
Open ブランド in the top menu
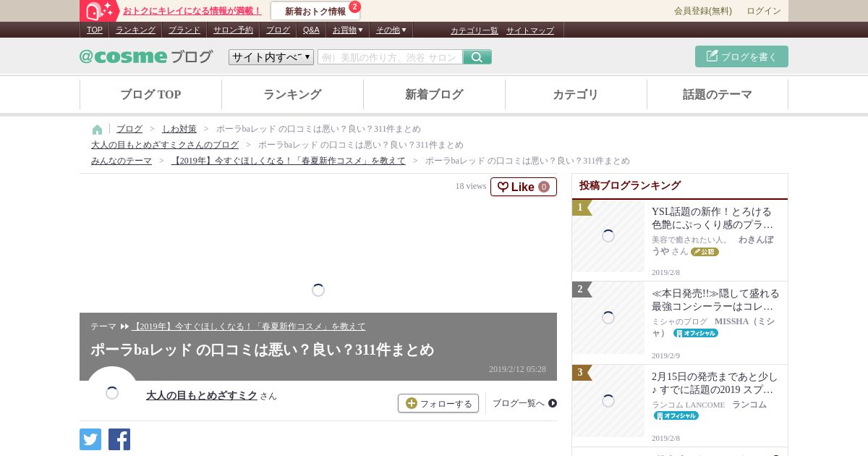(x=184, y=30)
